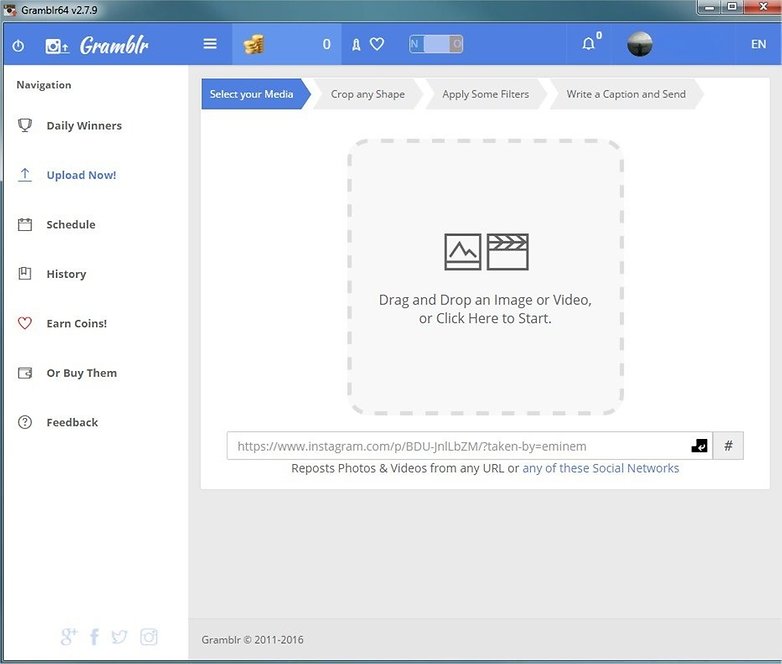This screenshot has width=782, height=664.
Task: Click the drag and drop media area
Action: click(x=485, y=277)
